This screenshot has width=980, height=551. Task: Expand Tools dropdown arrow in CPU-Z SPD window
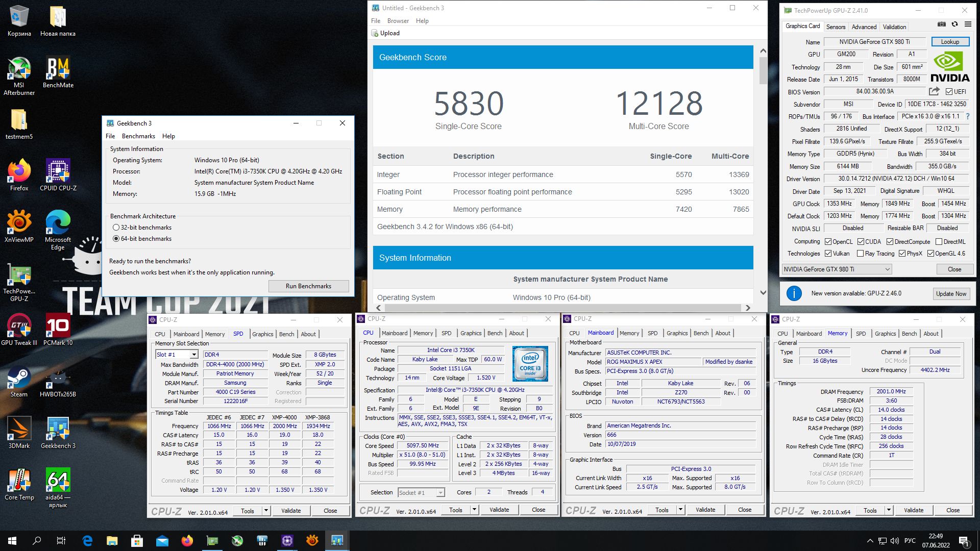[x=265, y=511]
